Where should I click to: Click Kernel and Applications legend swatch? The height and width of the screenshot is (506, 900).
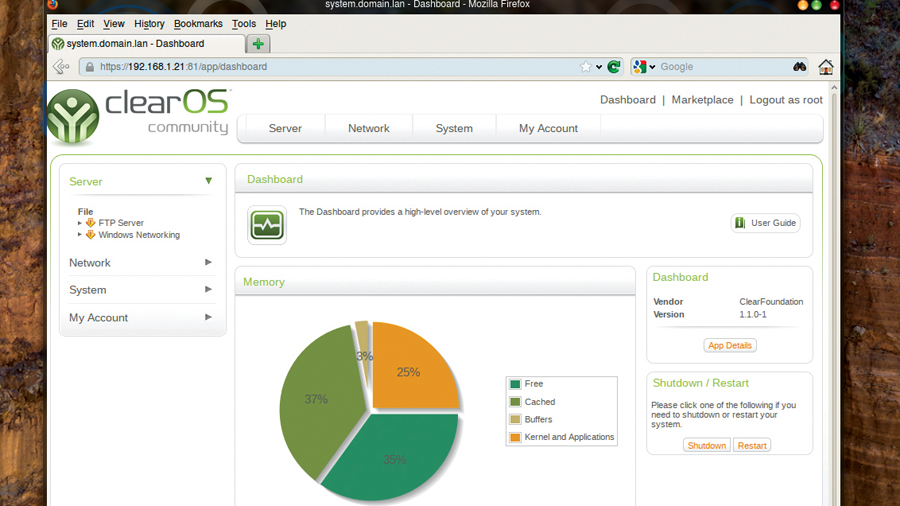(515, 437)
